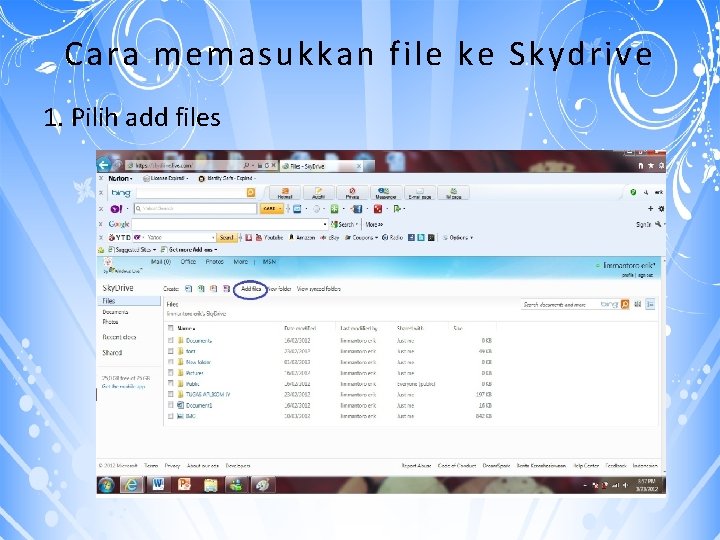
Task: Create a new Word document icon
Action: click(x=188, y=289)
